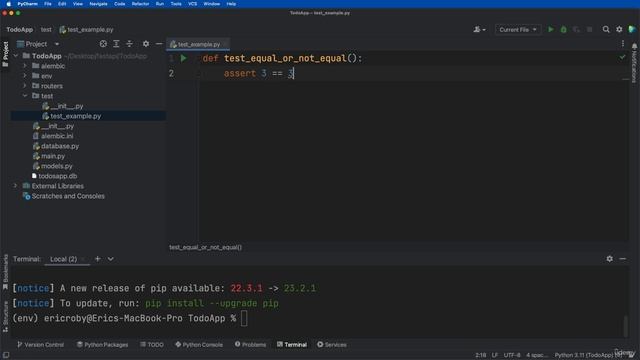Viewport: 640px width, 360px height.
Task: Open Python Console tool window
Action: point(199,345)
